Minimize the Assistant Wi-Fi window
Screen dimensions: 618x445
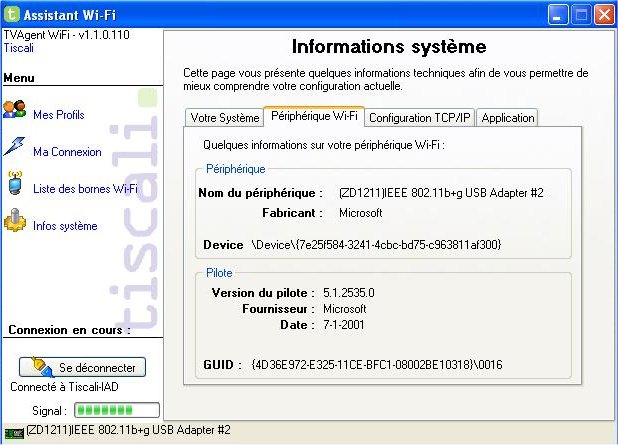click(557, 15)
